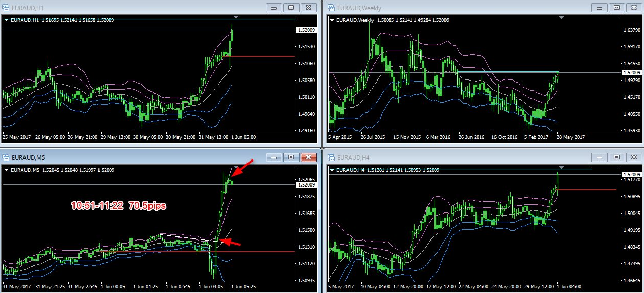The height and width of the screenshot is (293, 644).
Task: Maximize the EURAUD,Weekly chart window
Action: pos(616,8)
